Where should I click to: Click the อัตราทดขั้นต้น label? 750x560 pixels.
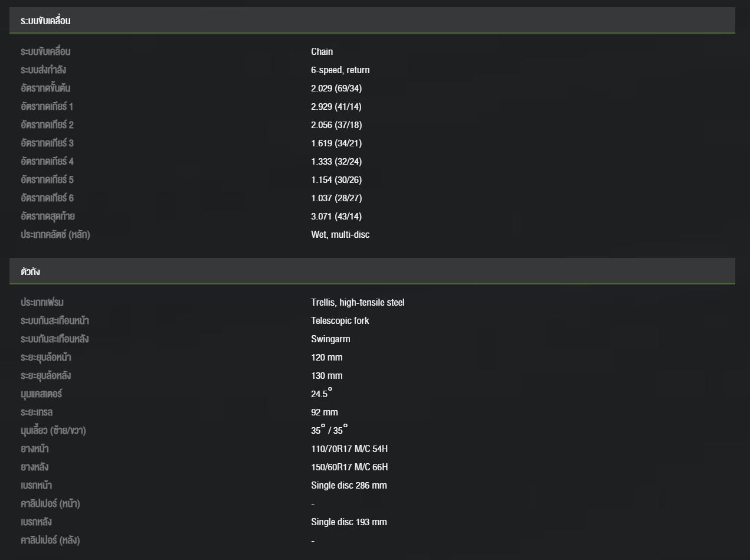(45, 89)
